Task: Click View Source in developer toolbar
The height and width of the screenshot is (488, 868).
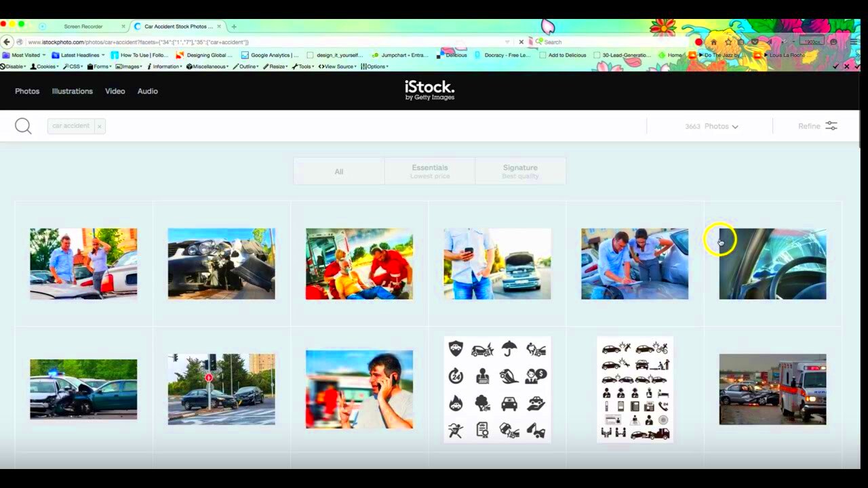Action: (x=337, y=66)
